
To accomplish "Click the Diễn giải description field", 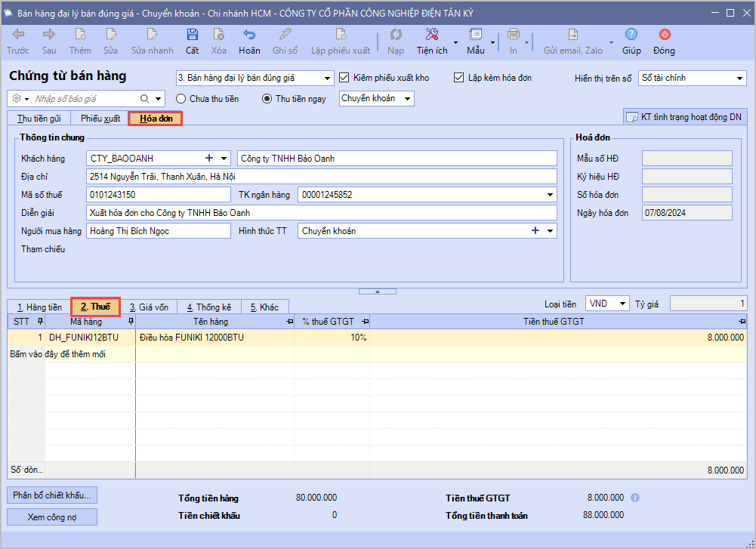I will pyautogui.click(x=321, y=213).
